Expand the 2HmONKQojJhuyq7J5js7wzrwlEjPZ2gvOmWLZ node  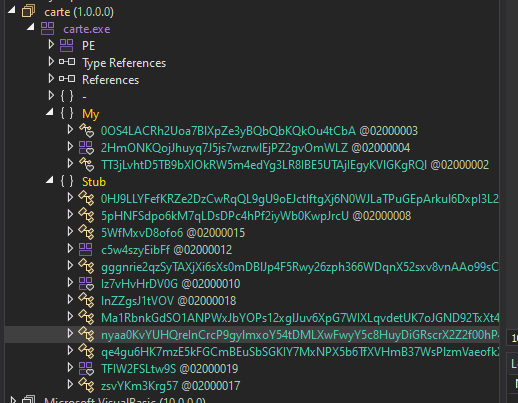(70, 146)
